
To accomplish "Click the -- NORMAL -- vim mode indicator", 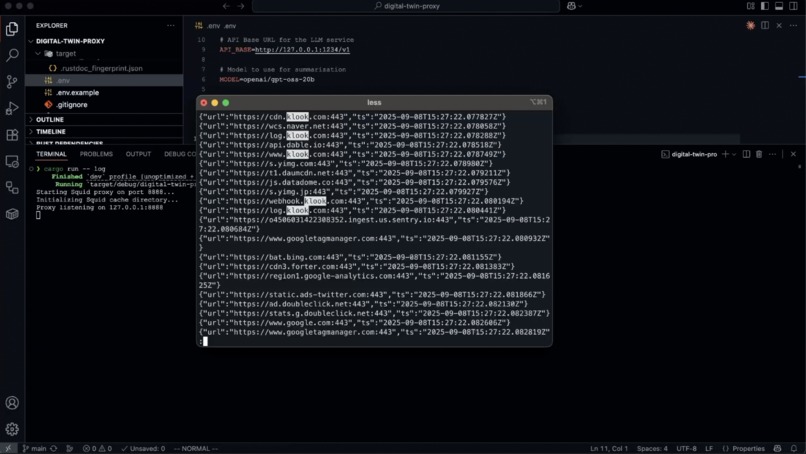I will click(195, 448).
